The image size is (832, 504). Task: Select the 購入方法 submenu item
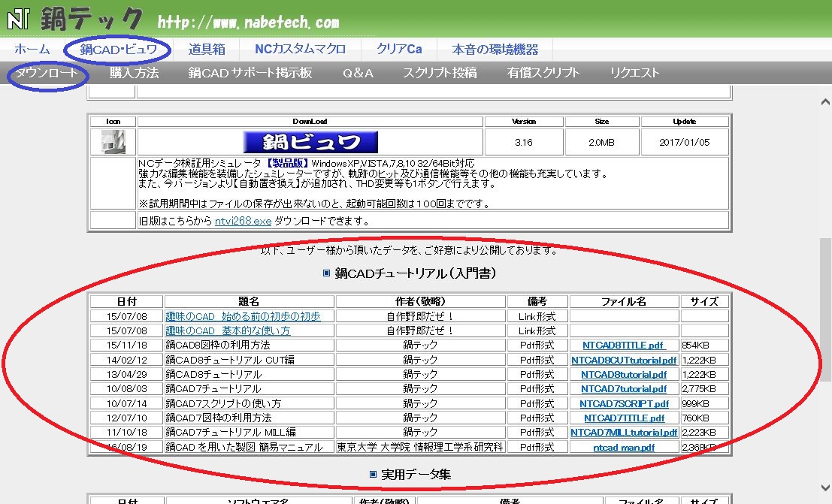[135, 73]
